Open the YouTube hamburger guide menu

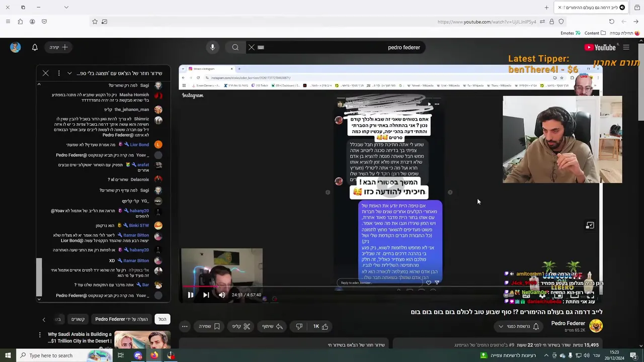click(x=626, y=47)
